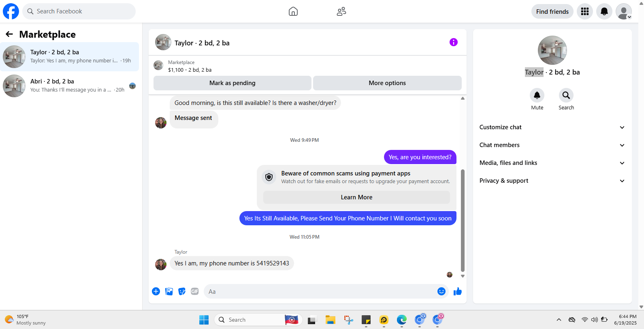This screenshot has width=644, height=329.
Task: Attach a photo or file
Action: pos(169,291)
